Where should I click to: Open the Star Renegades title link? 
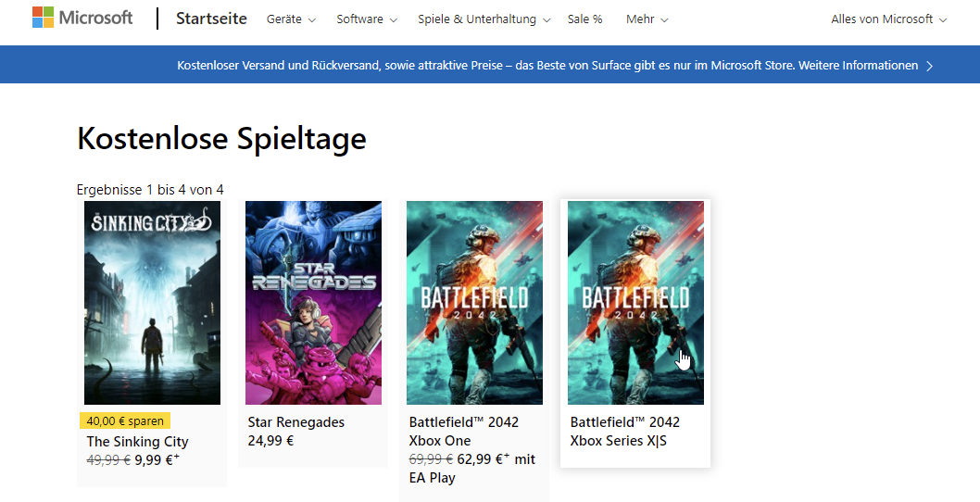pyautogui.click(x=295, y=422)
